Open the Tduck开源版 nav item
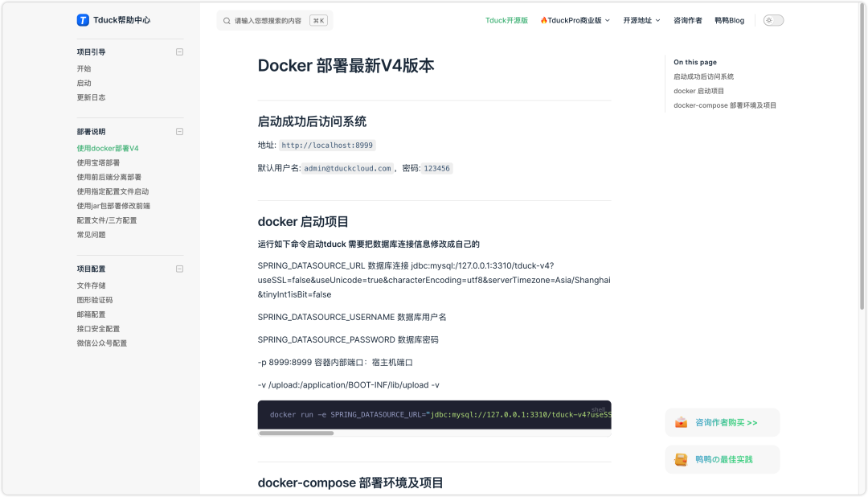Image resolution: width=868 pixels, height=497 pixels. tap(506, 20)
